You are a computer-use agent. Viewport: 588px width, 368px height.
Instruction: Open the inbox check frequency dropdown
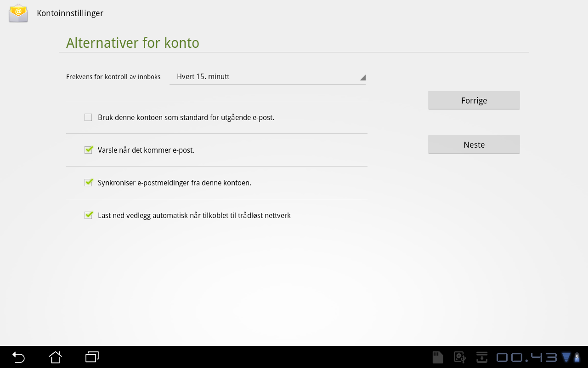click(267, 77)
